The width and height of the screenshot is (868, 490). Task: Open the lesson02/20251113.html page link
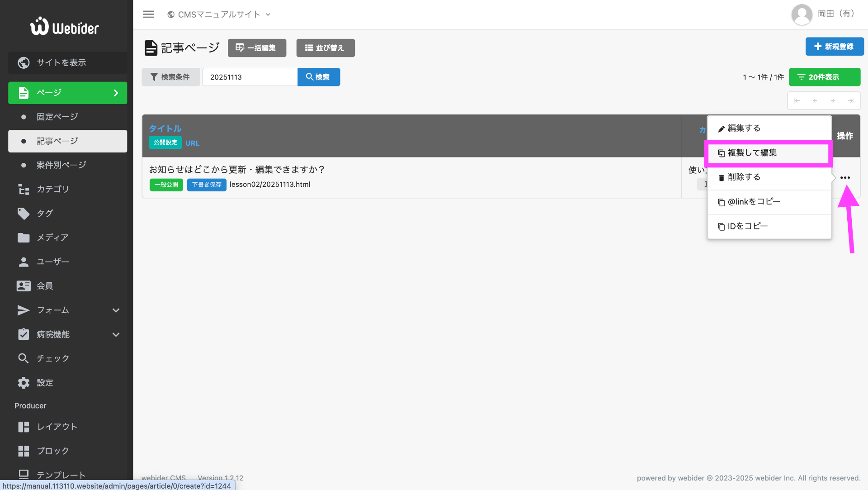pyautogui.click(x=270, y=184)
